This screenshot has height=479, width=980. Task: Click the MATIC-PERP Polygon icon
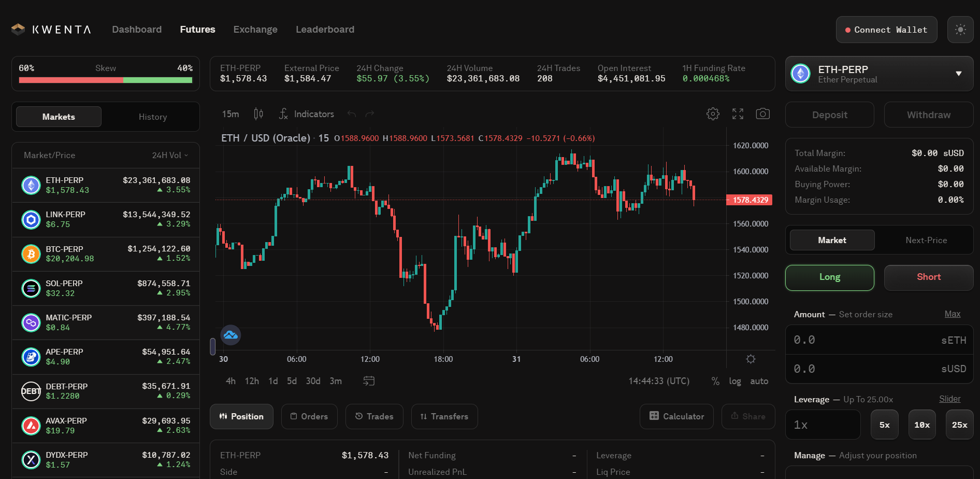click(x=31, y=322)
